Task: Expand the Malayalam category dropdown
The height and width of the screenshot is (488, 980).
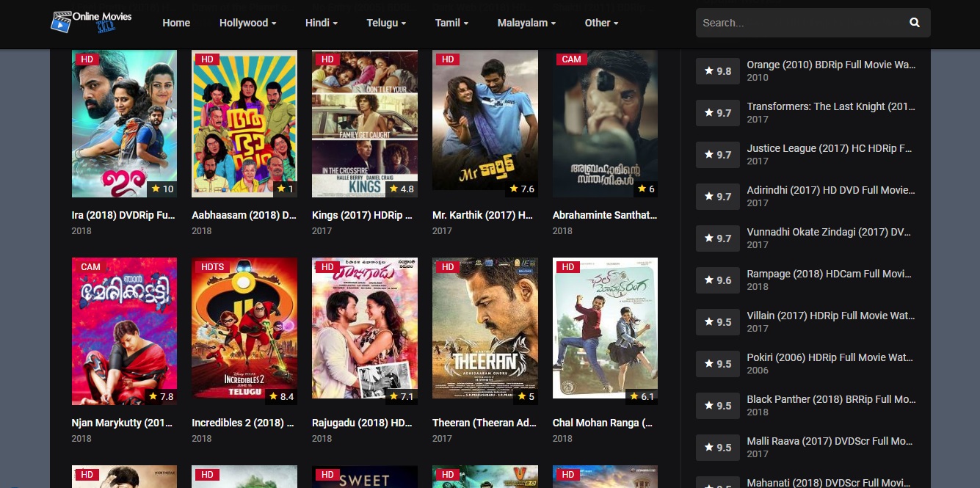Action: pyautogui.click(x=526, y=23)
